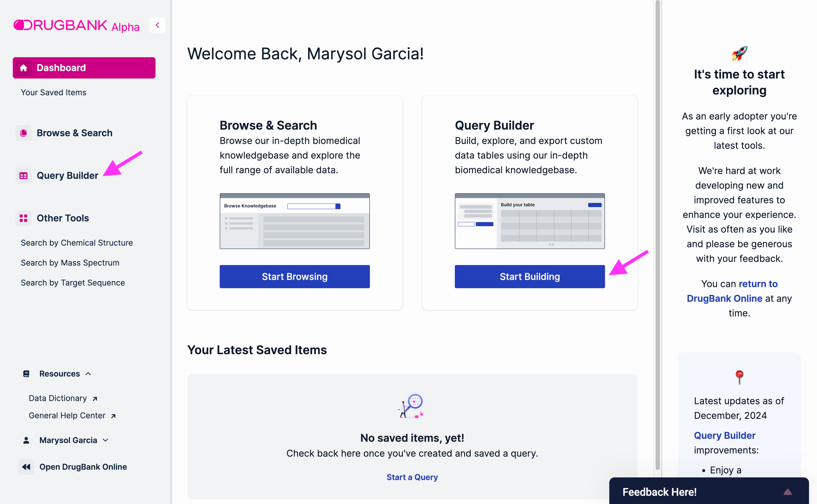The width and height of the screenshot is (817, 504).
Task: Click the Open DrugBank Online rewind icon
Action: click(x=26, y=467)
